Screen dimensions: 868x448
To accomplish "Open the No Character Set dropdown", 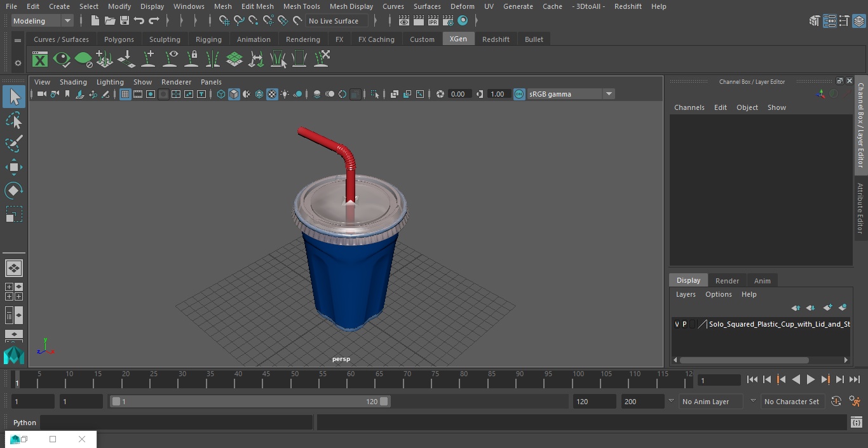I will pos(791,402).
